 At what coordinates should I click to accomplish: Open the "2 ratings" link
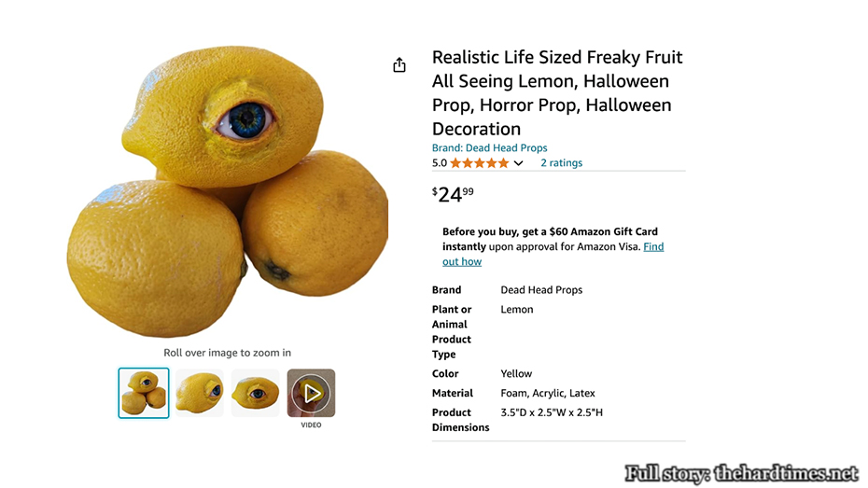click(x=561, y=163)
